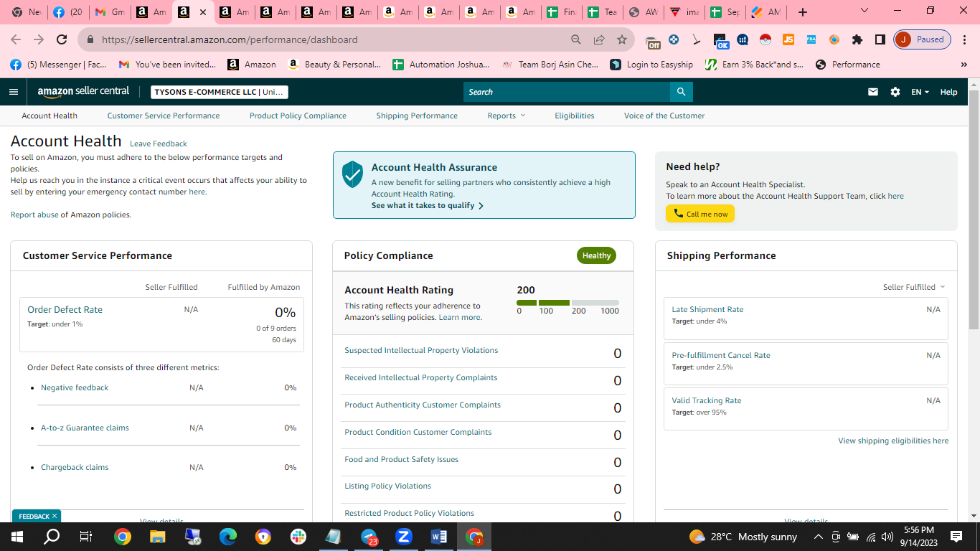Open the settings gear icon
Screen dimensions: 980x551
coord(895,92)
